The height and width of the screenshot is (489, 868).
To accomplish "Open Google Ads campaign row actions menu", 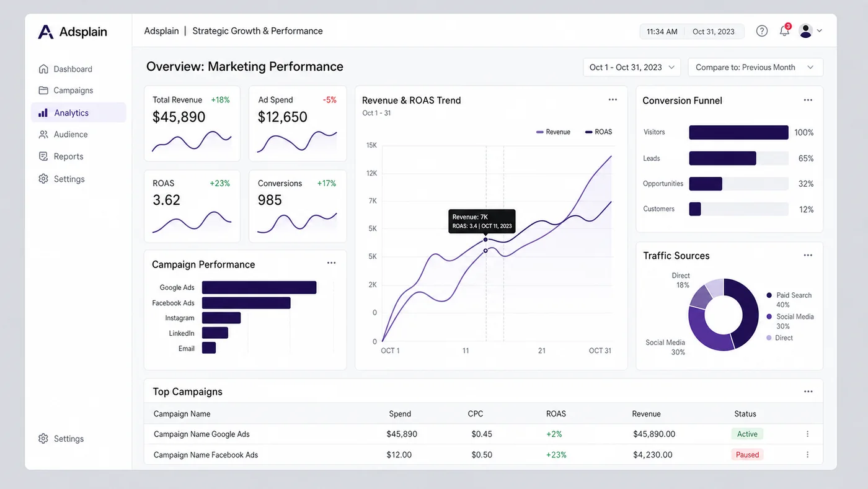I will [x=807, y=434].
